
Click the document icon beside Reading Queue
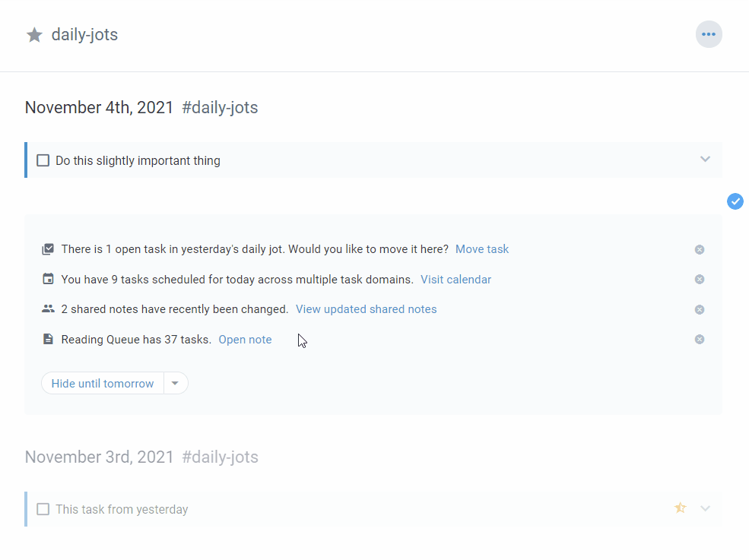click(x=48, y=339)
